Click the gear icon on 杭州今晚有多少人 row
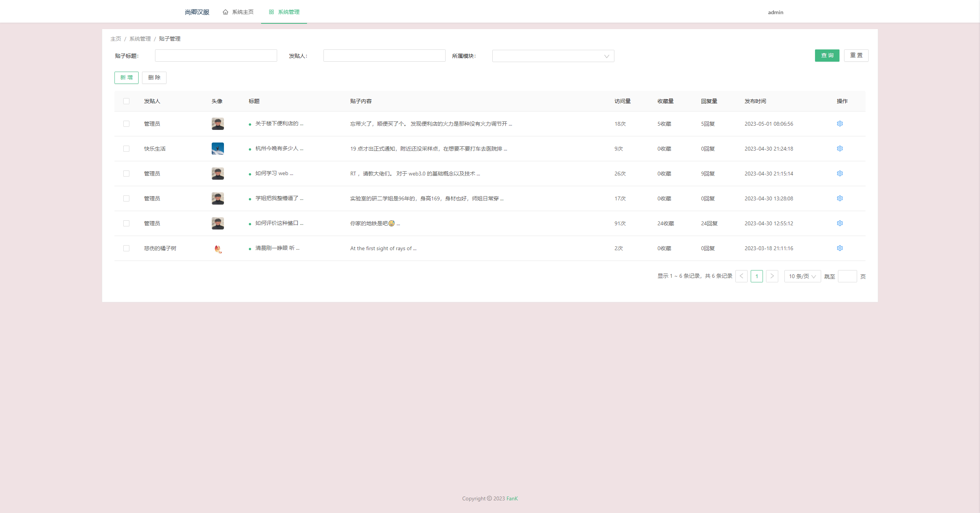980x513 pixels. (840, 148)
